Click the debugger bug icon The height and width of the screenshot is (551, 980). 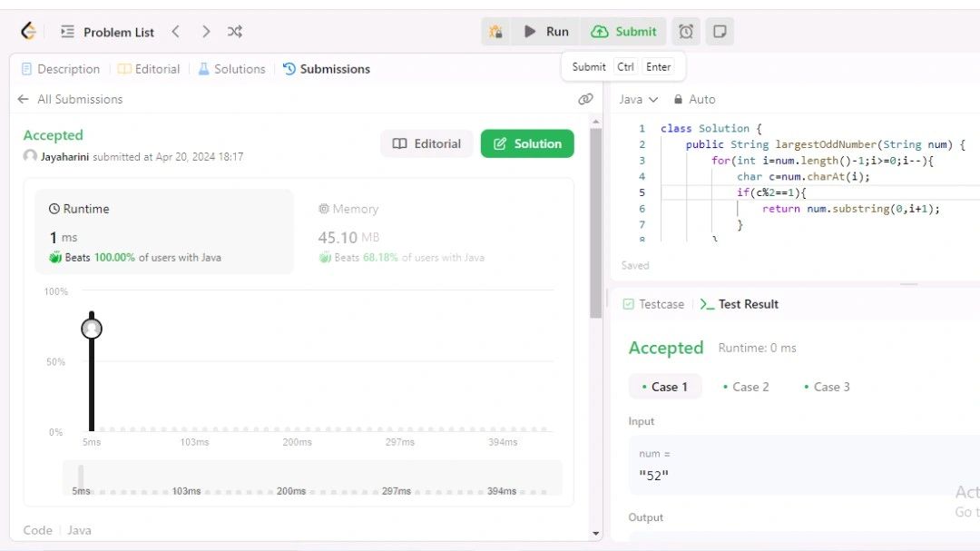pyautogui.click(x=495, y=32)
